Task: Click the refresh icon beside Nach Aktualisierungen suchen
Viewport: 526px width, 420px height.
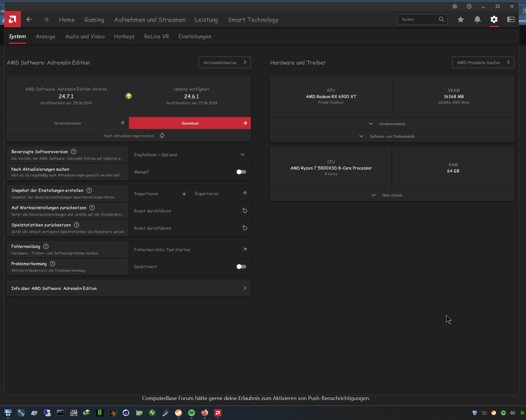Action: click(x=162, y=136)
